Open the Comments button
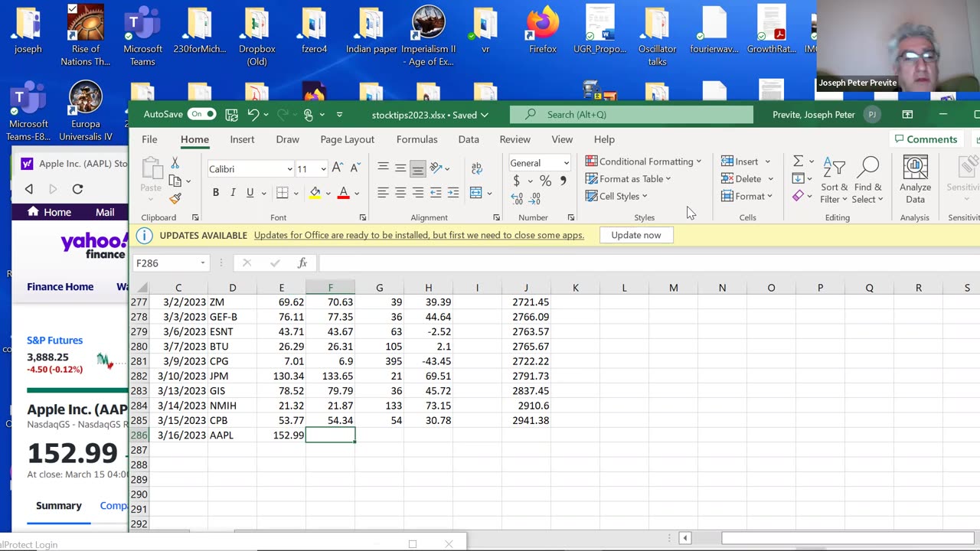980x551 pixels. [x=926, y=139]
